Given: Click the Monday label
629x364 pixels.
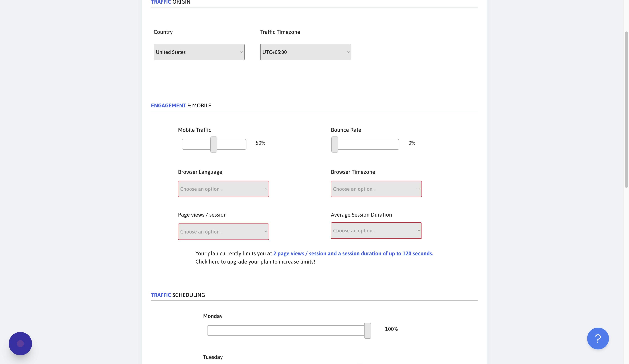Looking at the screenshot, I should (x=213, y=316).
